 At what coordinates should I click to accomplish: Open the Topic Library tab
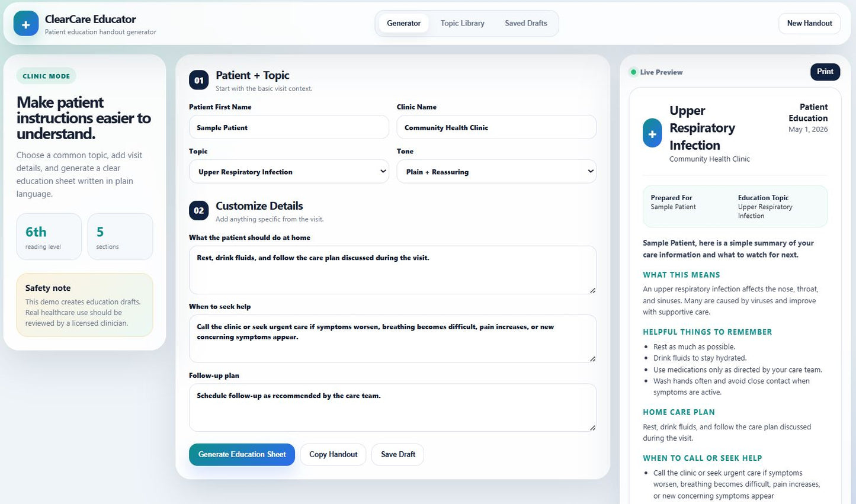[x=462, y=24]
